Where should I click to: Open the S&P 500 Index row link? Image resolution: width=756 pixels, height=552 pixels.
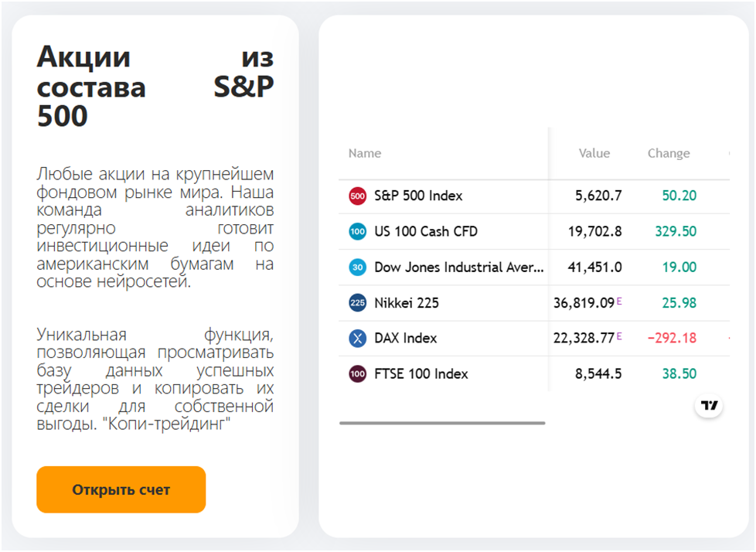[x=418, y=196]
